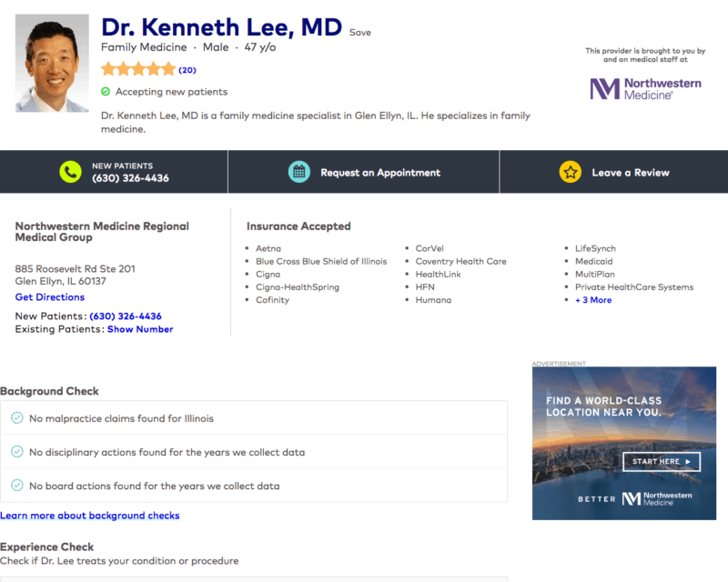Click the Northwestern Medicine logo in the advertisement
This screenshot has width=728, height=582.
(x=656, y=499)
